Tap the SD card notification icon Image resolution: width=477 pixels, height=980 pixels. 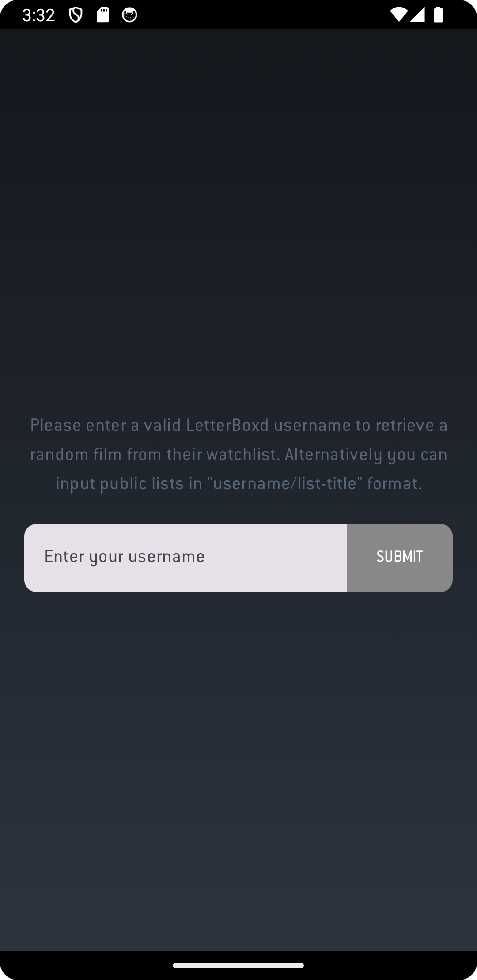coord(102,15)
